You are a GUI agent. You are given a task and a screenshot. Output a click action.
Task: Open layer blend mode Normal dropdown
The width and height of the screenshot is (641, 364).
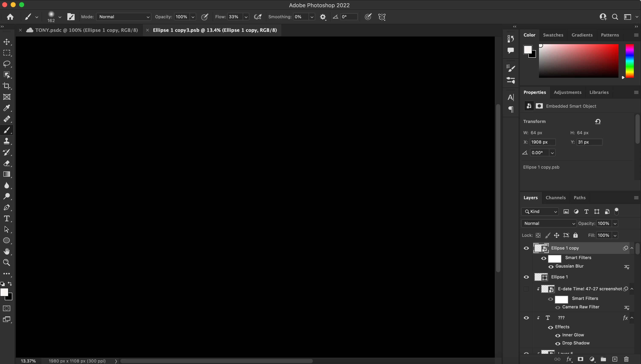click(x=549, y=223)
